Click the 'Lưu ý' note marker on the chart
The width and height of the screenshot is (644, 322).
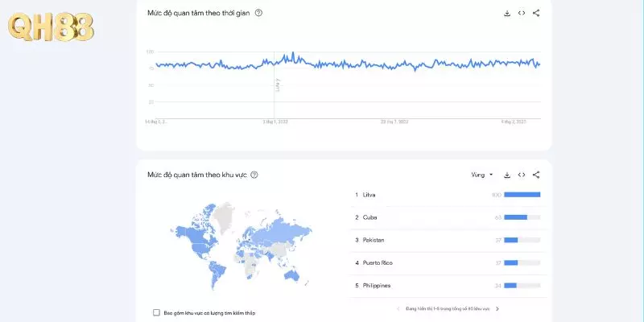[x=278, y=82]
